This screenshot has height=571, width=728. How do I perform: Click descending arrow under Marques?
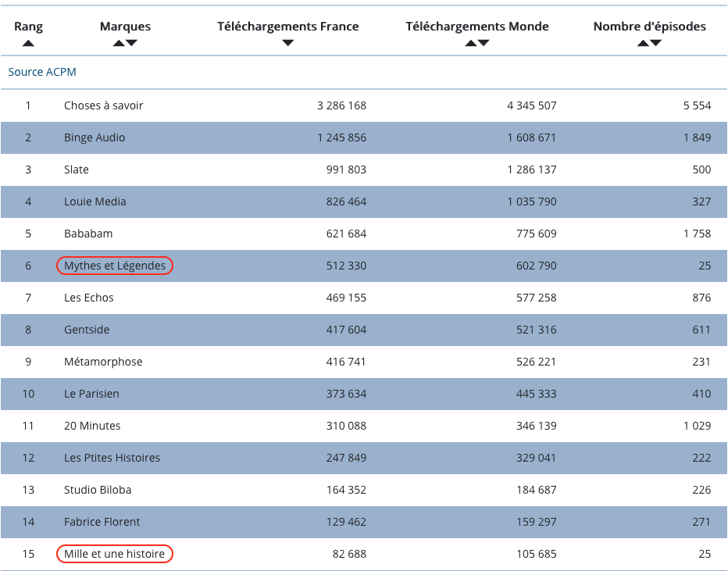coord(131,43)
